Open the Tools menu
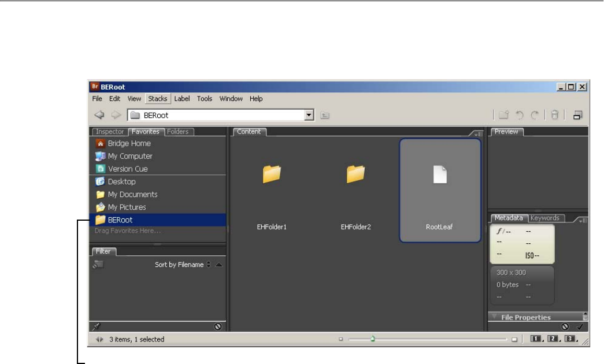Screen dimensions: 604x364 205,99
